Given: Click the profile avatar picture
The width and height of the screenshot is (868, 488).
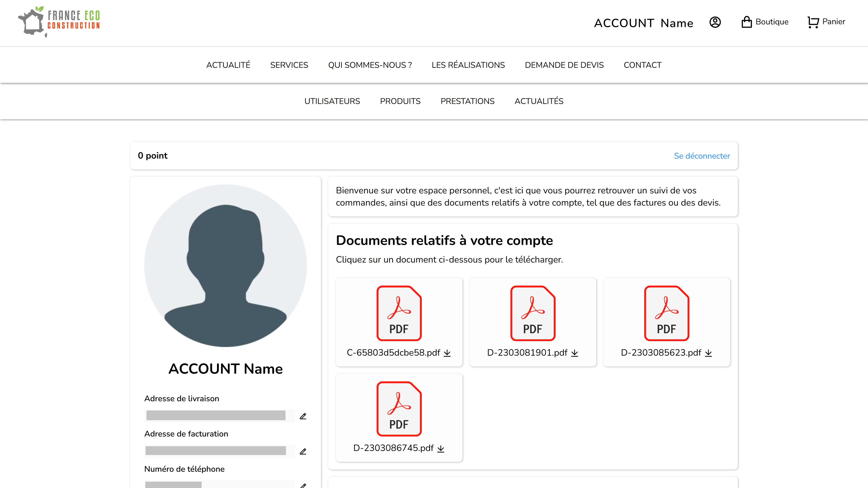Looking at the screenshot, I should [x=225, y=265].
